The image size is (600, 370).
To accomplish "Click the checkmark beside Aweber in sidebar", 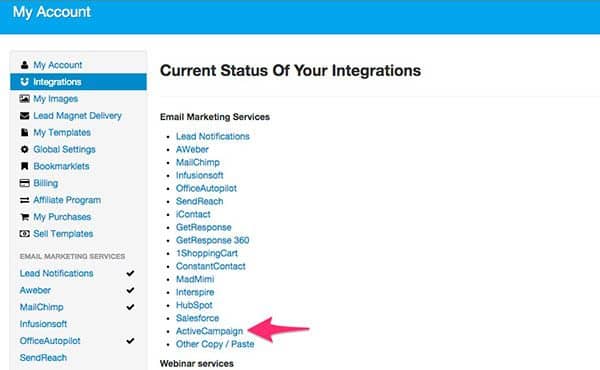I will point(130,290).
